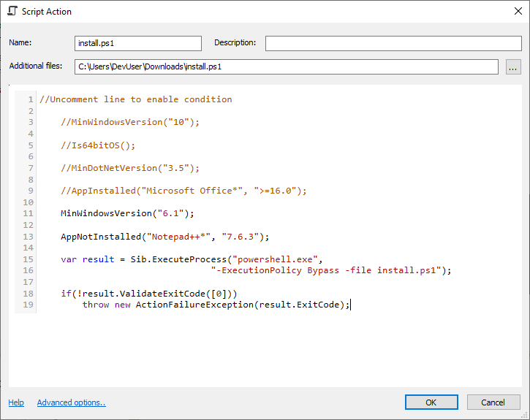Dismiss dialog with Cancel button
Screen dimensions: 530x420
[493, 402]
